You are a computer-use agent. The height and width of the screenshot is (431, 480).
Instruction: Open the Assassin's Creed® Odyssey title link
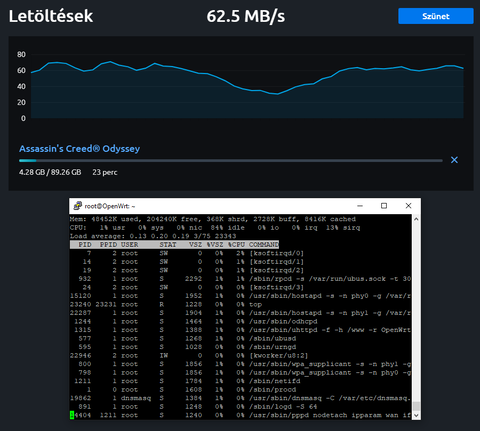pyautogui.click(x=79, y=148)
